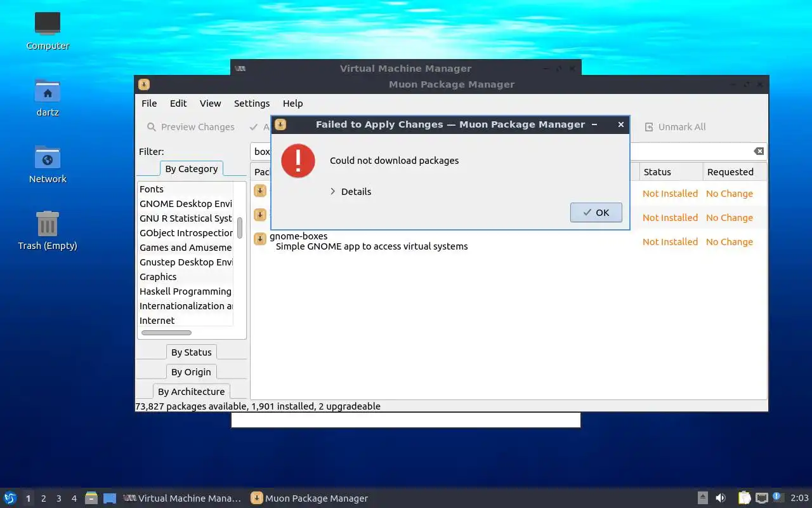This screenshot has width=812, height=508.
Task: Select the GNOME Desktop Environment category
Action: (x=185, y=204)
